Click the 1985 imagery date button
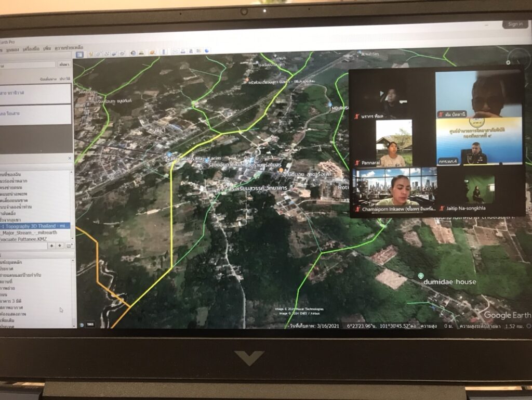This screenshot has width=532, height=400. point(90,325)
